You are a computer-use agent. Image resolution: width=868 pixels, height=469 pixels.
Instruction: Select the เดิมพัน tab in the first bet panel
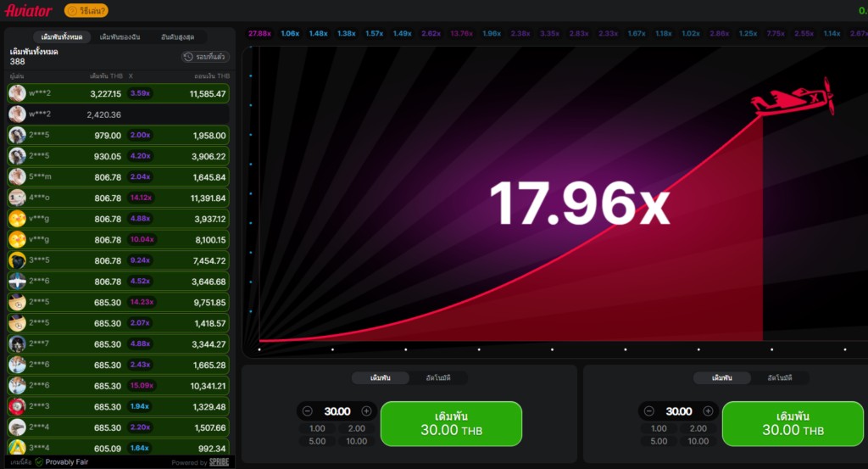pyautogui.click(x=381, y=377)
